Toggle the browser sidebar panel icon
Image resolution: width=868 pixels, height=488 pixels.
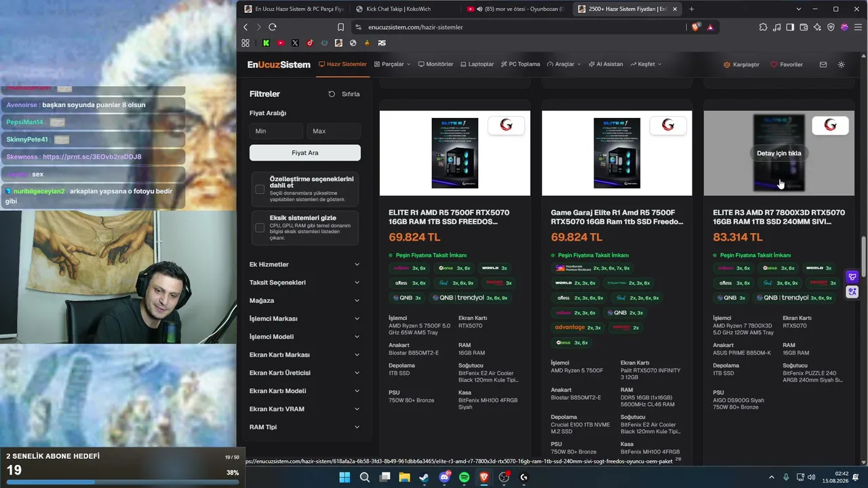(x=790, y=27)
